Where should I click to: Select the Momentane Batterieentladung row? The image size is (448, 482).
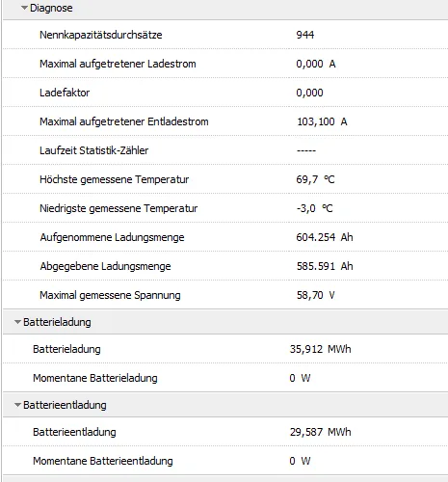tap(225, 461)
